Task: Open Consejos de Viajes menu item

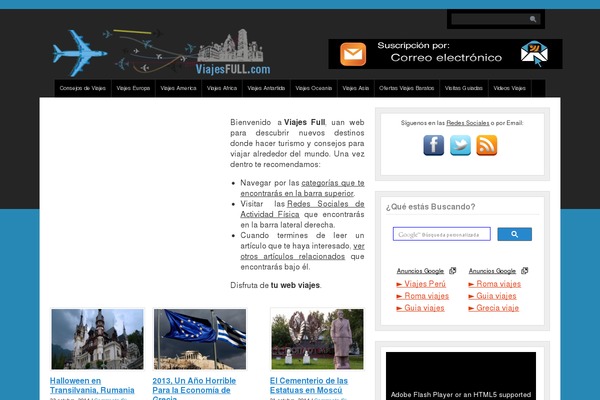Action: coord(83,88)
